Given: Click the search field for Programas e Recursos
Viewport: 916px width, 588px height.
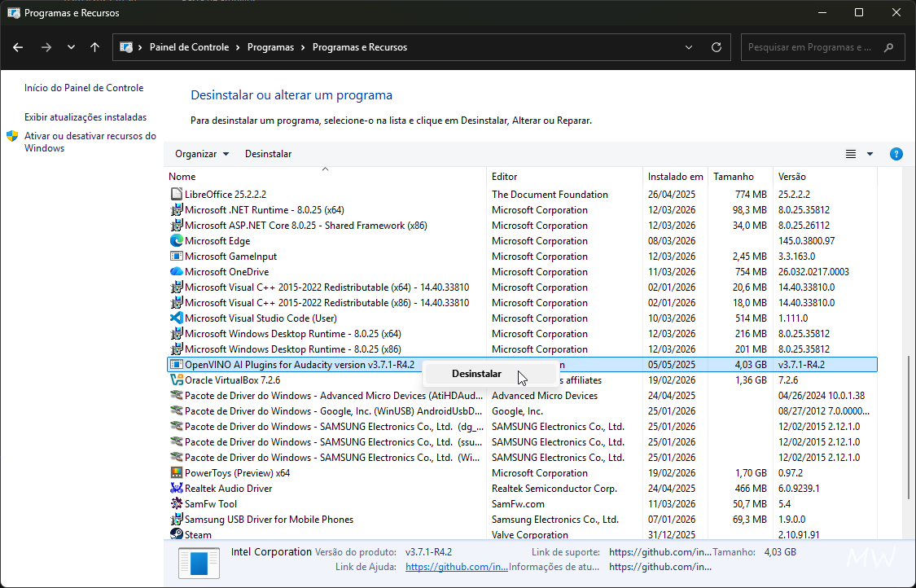Looking at the screenshot, I should coord(814,47).
